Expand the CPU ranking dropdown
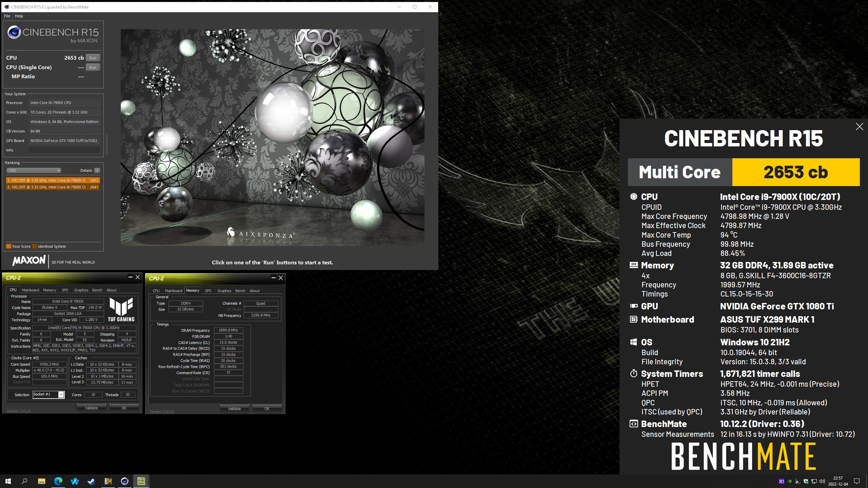 click(34, 170)
